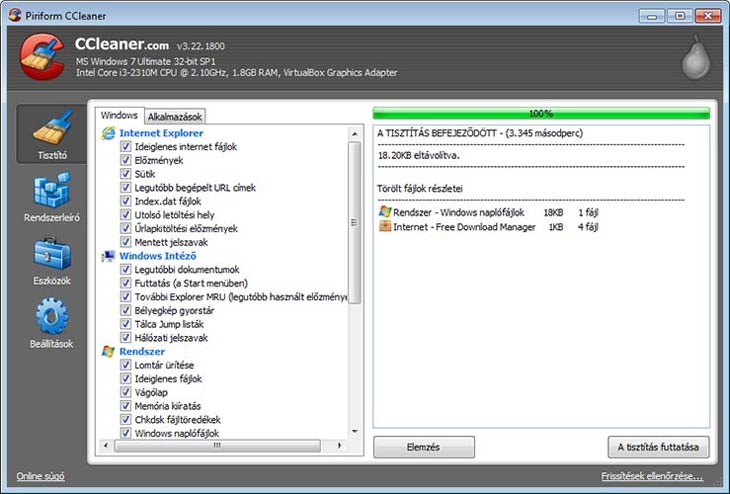The image size is (730, 494).
Task: Select the Rendszer category header in list
Action: coord(142,352)
